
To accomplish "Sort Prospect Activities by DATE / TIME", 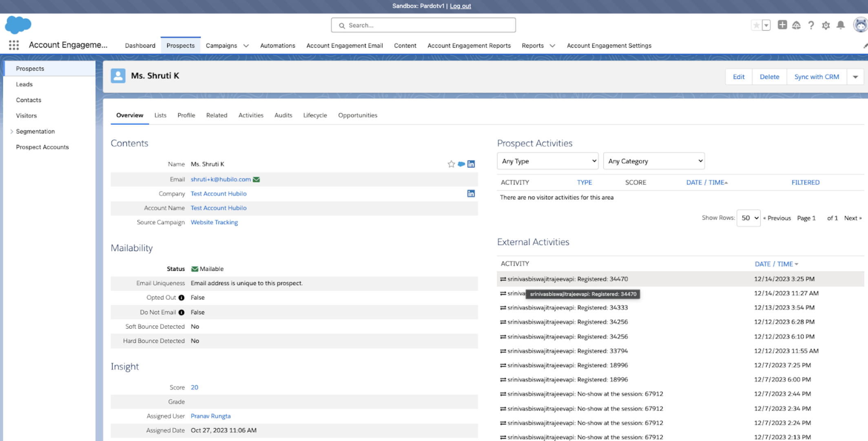I will coord(707,183).
